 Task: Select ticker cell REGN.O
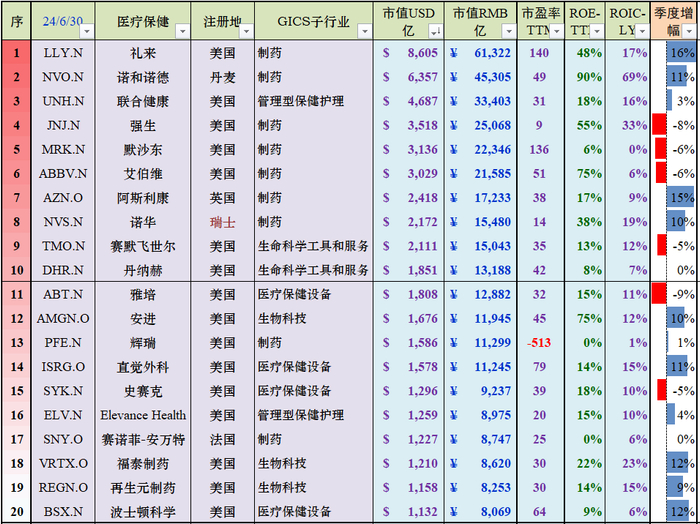point(63,487)
